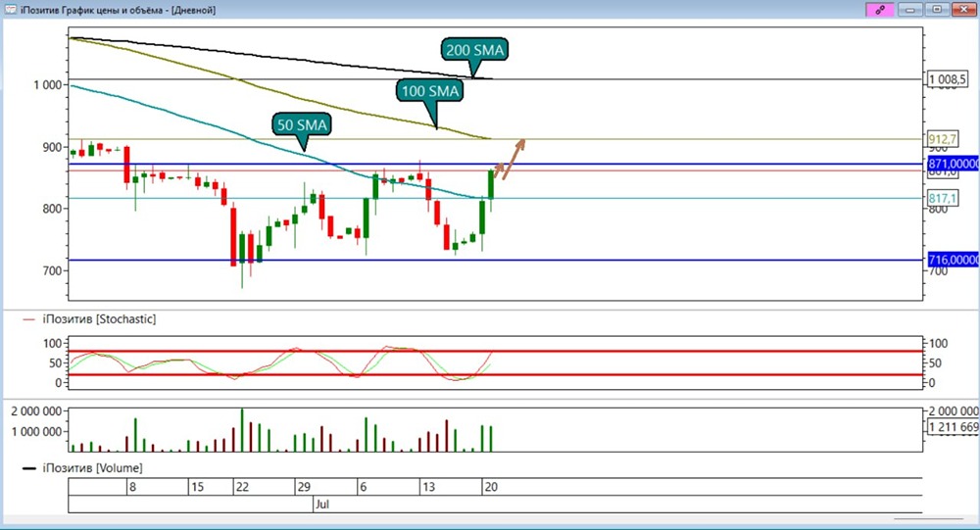980x530 pixels.
Task: Select the 50 SMA callout label
Action: click(x=302, y=125)
